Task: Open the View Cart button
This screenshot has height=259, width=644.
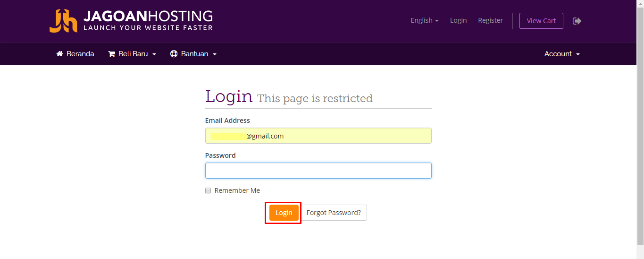Action: point(541,21)
